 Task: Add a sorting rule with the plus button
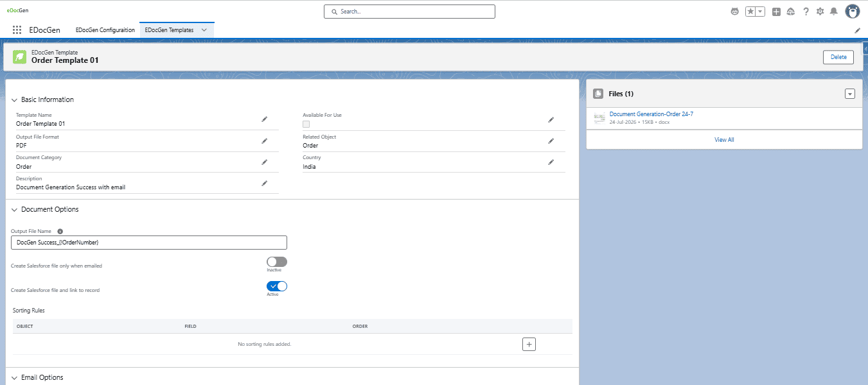(529, 345)
